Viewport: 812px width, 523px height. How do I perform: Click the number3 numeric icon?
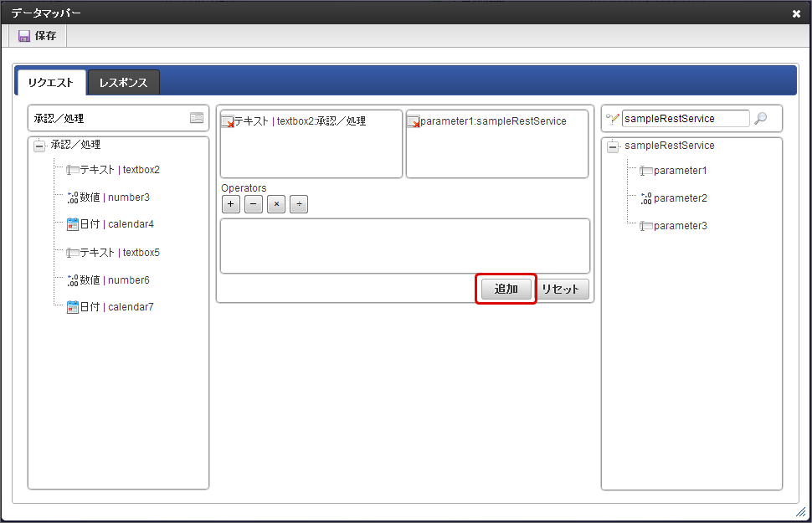(x=73, y=197)
